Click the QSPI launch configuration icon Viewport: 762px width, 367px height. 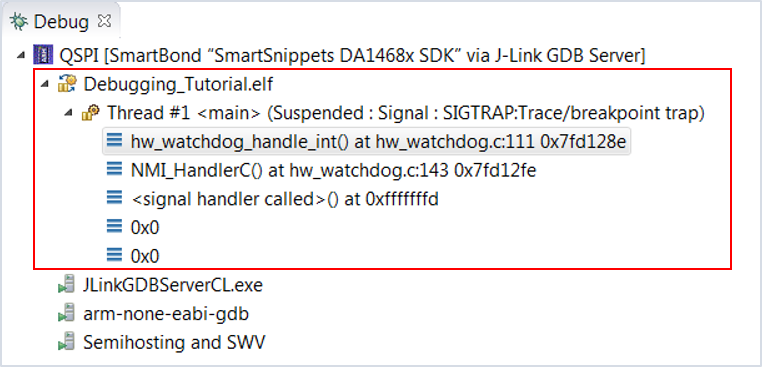[43, 55]
